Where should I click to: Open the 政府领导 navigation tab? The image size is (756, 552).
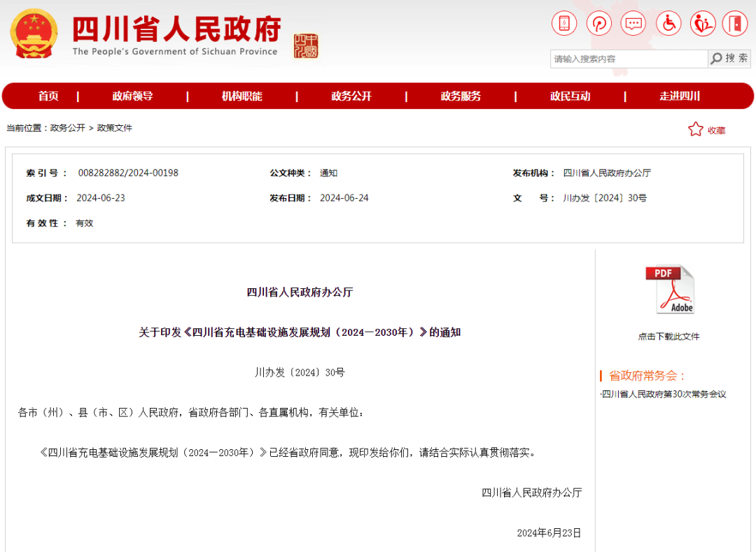[132, 97]
